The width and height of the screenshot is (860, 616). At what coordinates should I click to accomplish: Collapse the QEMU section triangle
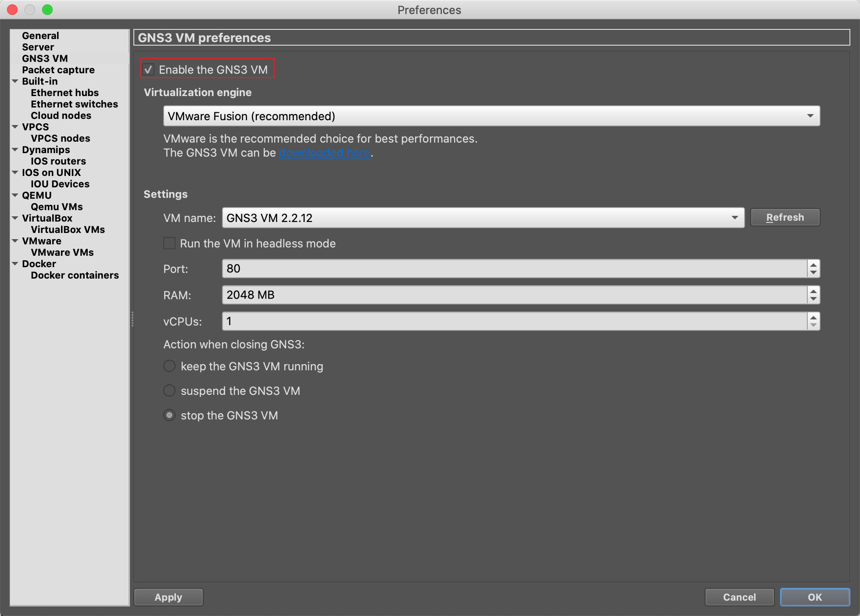[15, 196]
